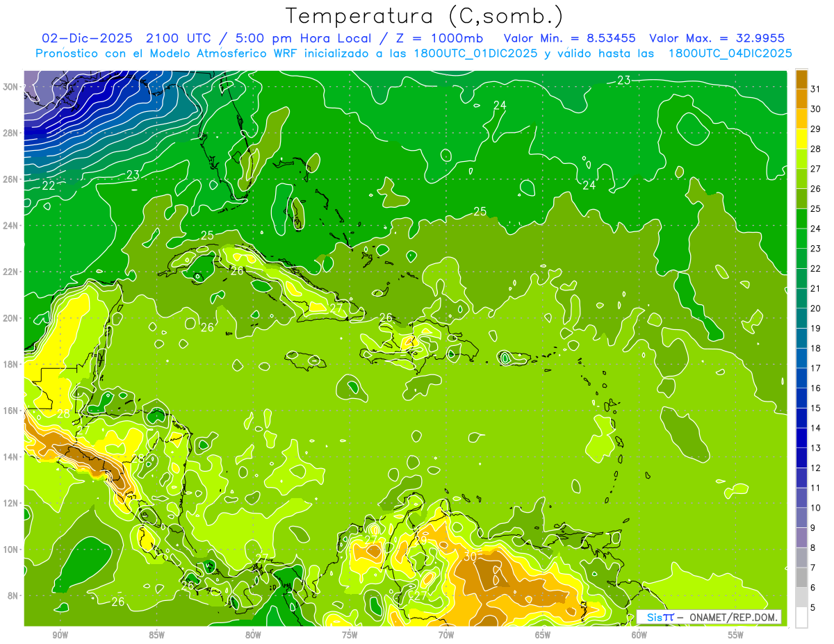This screenshot has height=644, width=834.
Task: Click the "10N" latitude label
Action: (x=10, y=549)
